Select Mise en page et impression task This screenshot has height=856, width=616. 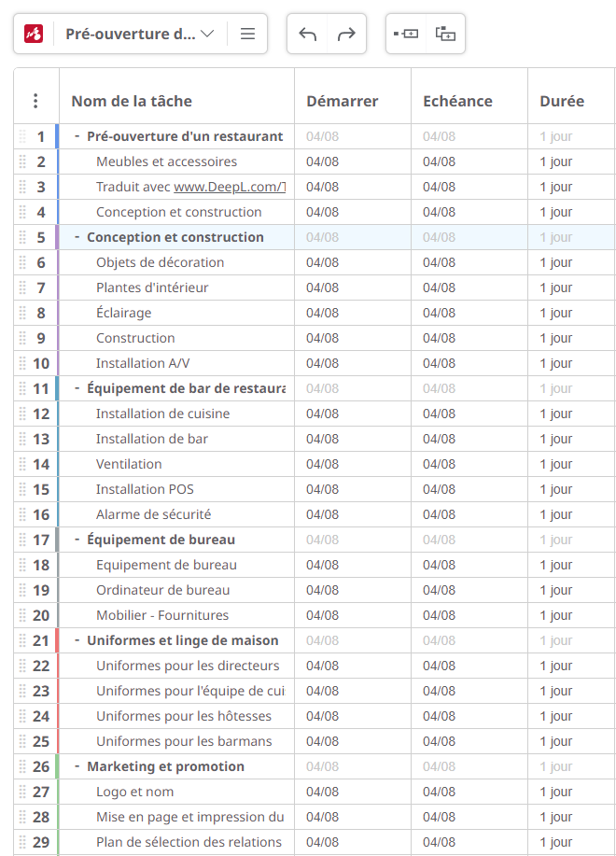(190, 817)
